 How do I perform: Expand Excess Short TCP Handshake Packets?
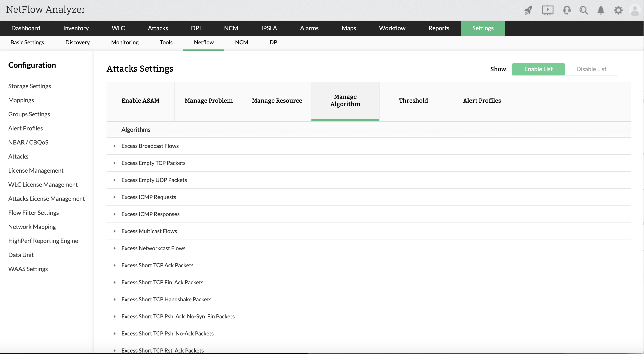click(x=114, y=300)
